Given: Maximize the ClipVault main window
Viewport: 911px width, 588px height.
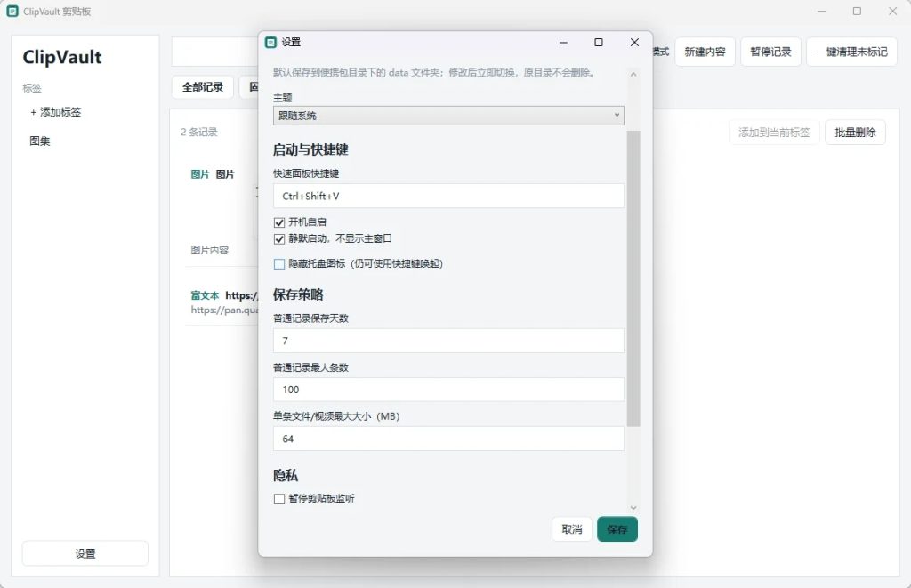Looking at the screenshot, I should coord(857,11).
